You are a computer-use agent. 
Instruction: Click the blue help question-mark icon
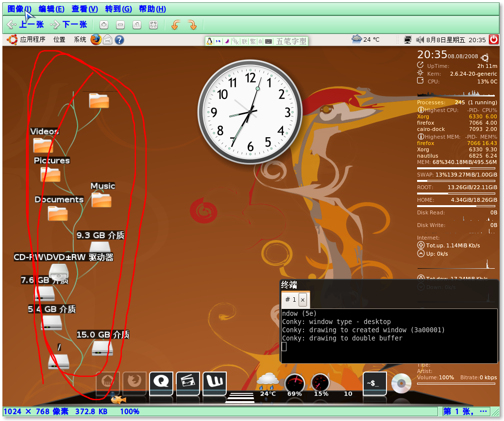tap(119, 40)
